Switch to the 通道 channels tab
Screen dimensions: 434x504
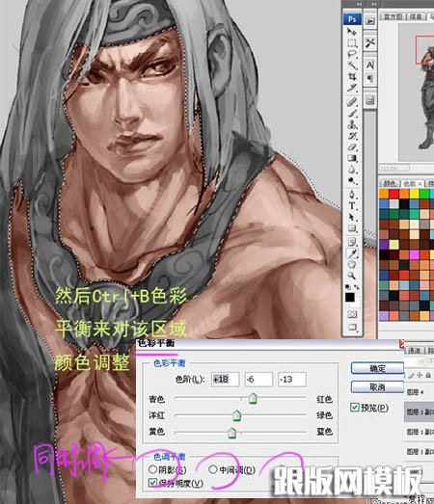(x=415, y=351)
